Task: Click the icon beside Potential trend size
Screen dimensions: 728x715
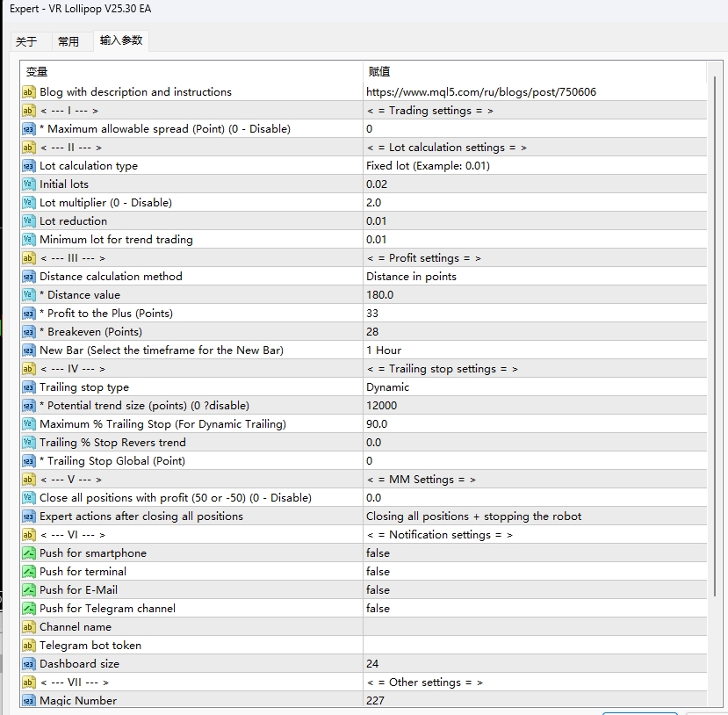Action: [x=28, y=406]
